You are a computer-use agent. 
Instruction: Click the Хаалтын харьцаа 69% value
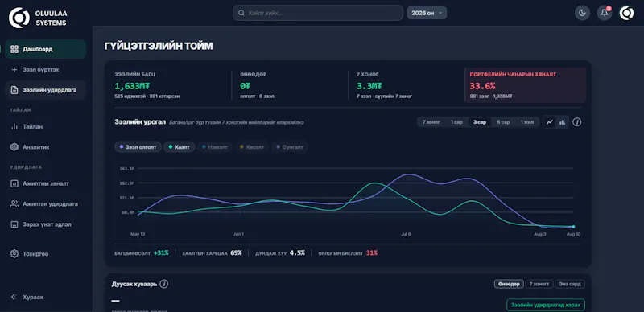pos(236,252)
